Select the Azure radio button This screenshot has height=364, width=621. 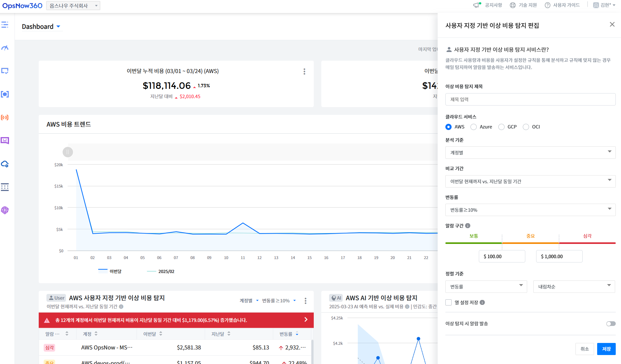coord(473,127)
